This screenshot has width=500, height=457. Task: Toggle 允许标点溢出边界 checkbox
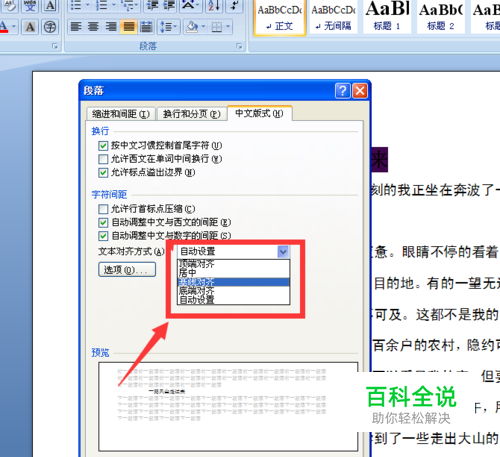tap(103, 172)
